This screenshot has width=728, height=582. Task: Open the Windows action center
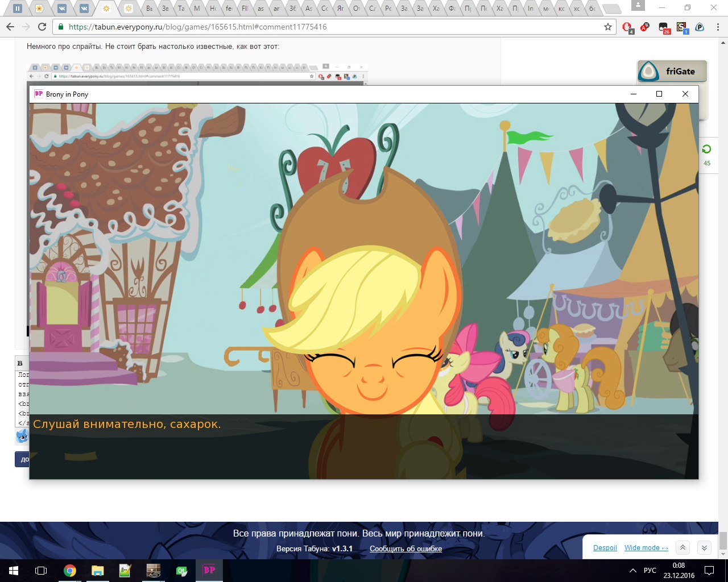tap(709, 571)
